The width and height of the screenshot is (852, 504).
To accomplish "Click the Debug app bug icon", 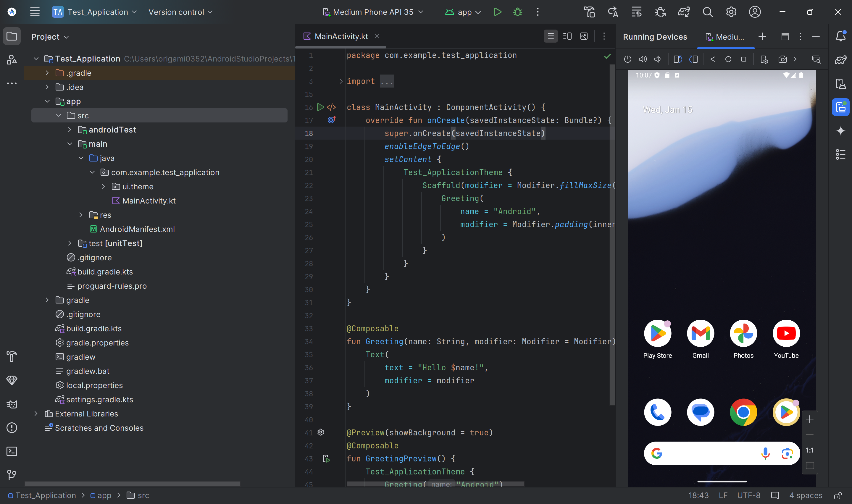I will point(517,12).
